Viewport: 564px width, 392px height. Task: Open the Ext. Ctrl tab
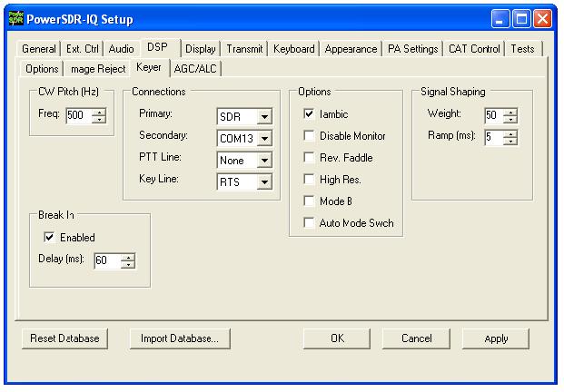point(83,49)
